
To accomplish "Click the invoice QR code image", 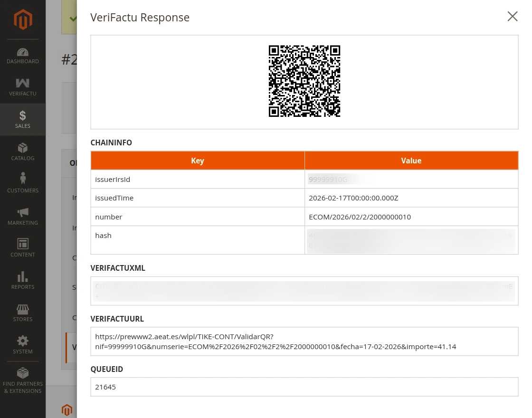I will [x=304, y=81].
